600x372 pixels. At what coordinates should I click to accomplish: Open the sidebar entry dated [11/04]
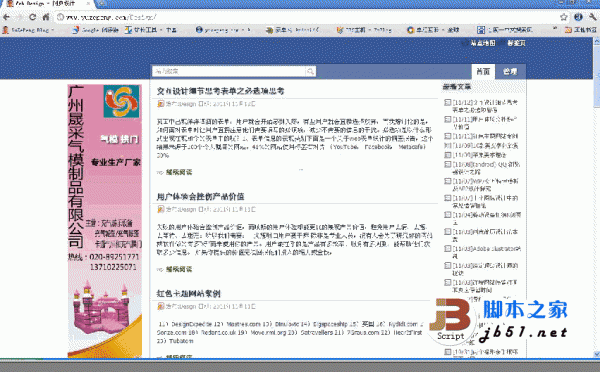487,218
